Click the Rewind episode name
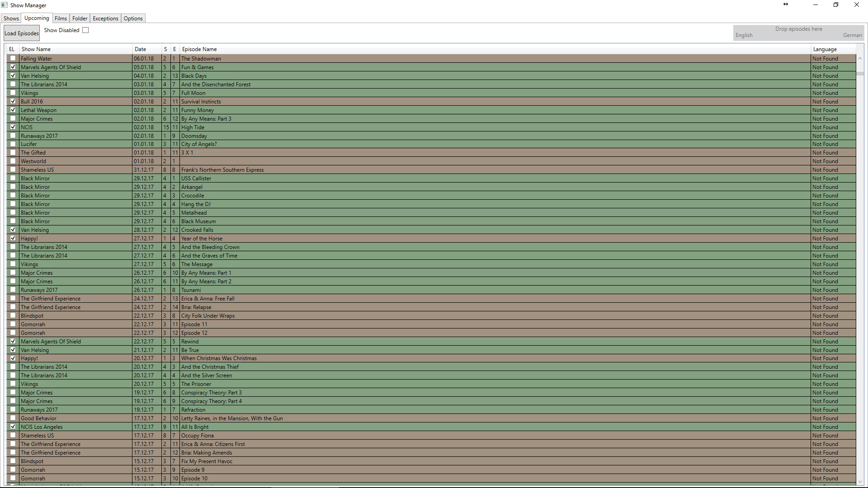This screenshot has height=488, width=868. pyautogui.click(x=190, y=342)
